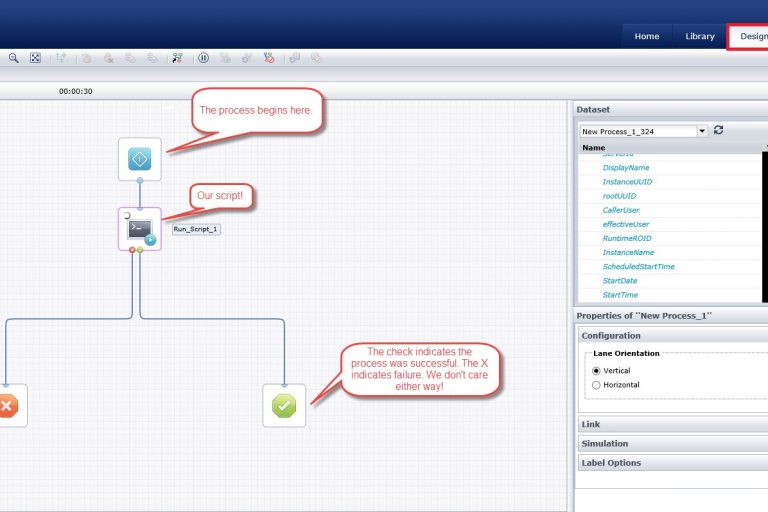The height and width of the screenshot is (512, 768).
Task: Pause the process with the pause icon
Action: click(x=203, y=58)
